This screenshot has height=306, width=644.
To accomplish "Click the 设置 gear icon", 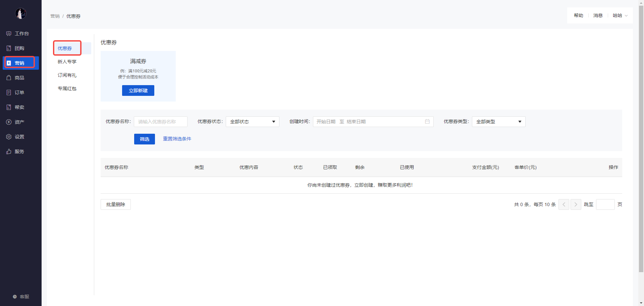I will [9, 137].
